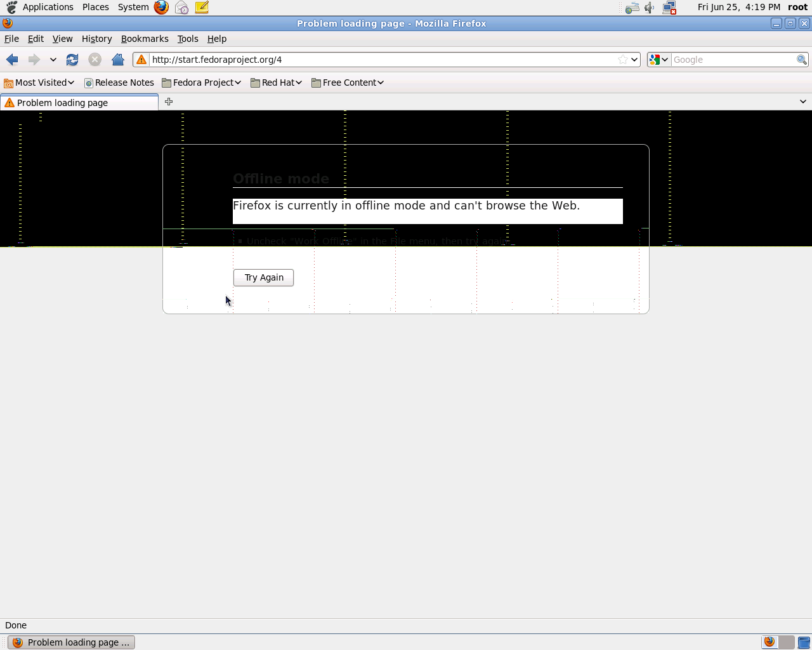
Task: Open the Most Visited bookmarks dropdown
Action: click(x=39, y=83)
